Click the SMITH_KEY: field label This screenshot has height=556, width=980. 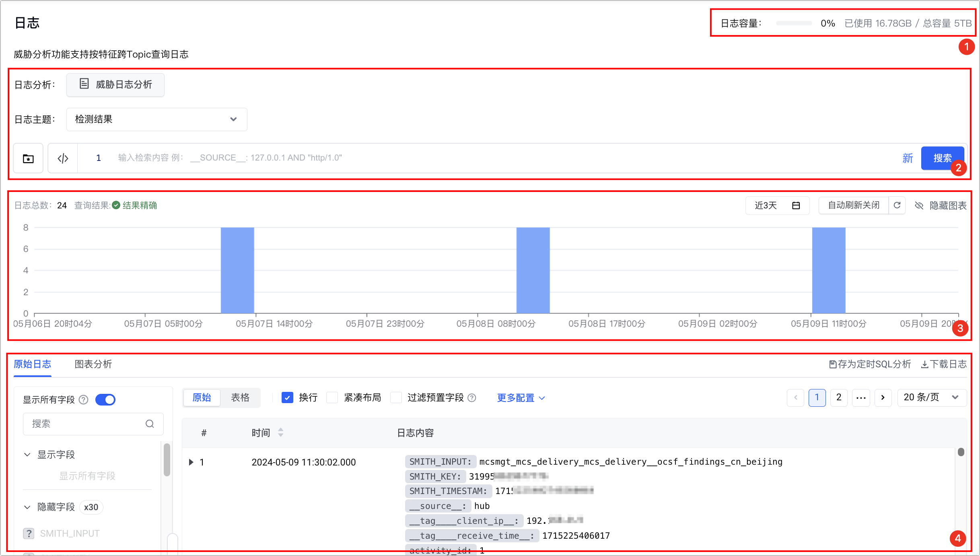(435, 476)
